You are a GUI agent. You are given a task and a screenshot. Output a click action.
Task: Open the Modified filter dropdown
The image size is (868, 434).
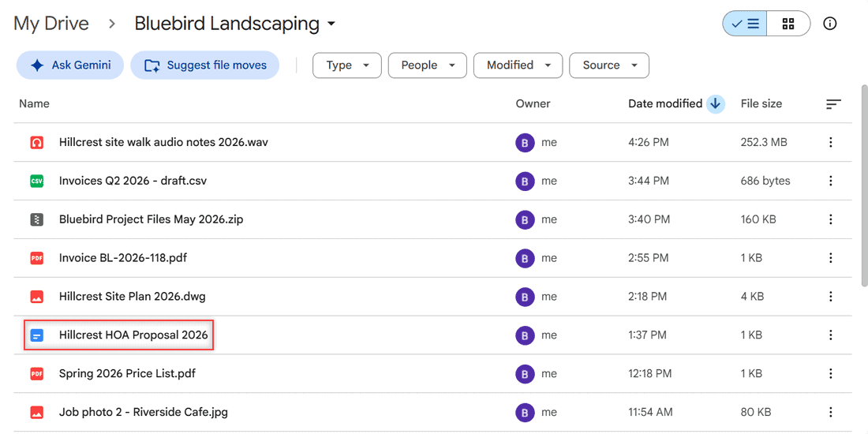518,65
